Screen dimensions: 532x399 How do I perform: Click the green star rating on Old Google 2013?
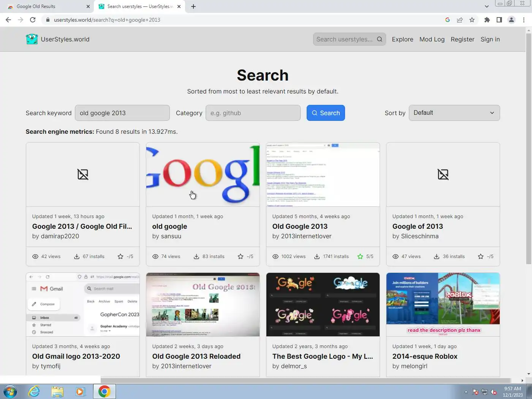coord(360,256)
